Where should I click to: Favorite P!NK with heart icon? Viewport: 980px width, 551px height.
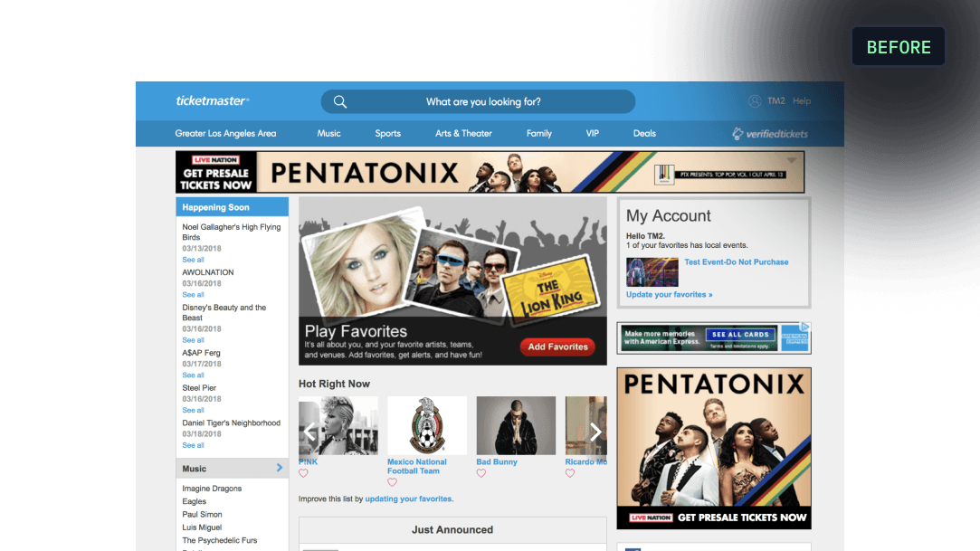304,473
